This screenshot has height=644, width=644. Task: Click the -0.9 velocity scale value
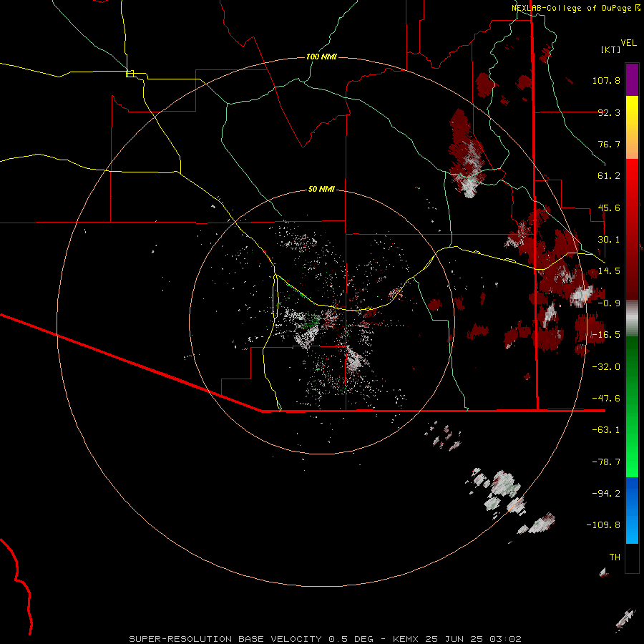609,303
